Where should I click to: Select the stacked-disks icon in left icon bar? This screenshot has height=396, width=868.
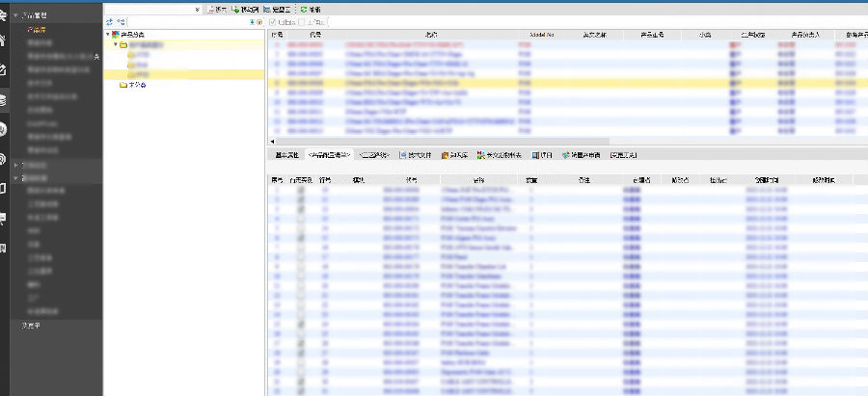pyautogui.click(x=3, y=100)
